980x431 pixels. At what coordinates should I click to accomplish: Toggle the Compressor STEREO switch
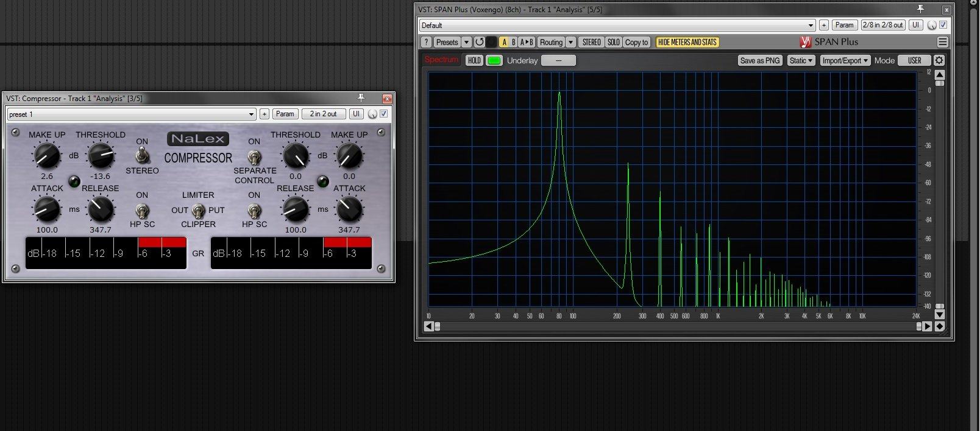point(142,156)
